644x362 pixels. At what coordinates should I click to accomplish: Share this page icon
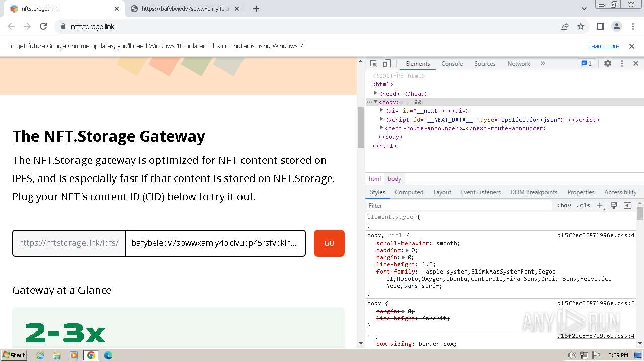click(565, 27)
